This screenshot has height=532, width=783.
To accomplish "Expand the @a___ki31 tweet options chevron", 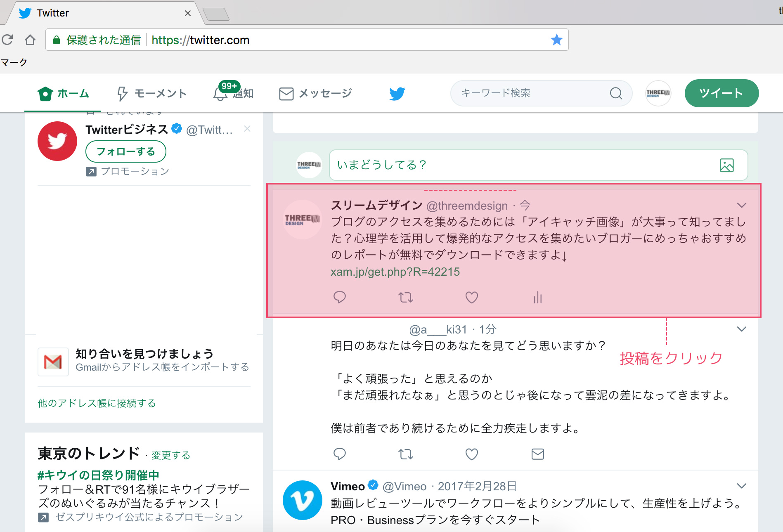I will click(x=742, y=329).
